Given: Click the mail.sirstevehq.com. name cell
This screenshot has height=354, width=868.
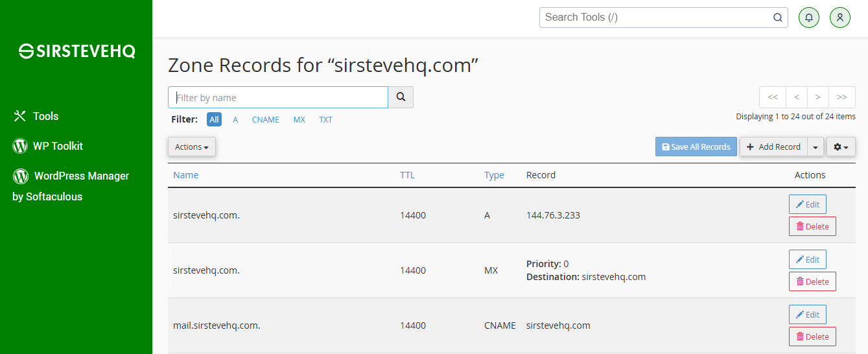Looking at the screenshot, I should pyautogui.click(x=217, y=325).
